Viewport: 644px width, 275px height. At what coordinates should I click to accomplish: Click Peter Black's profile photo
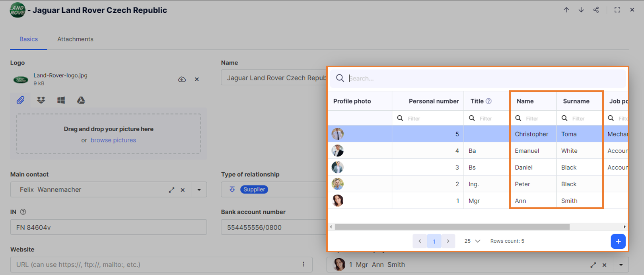[338, 184]
